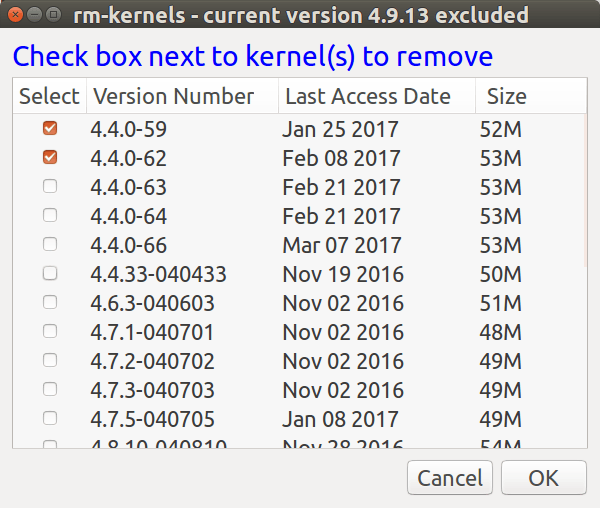Tick the 4.4.0-66 kernel checkbox

click(50, 245)
